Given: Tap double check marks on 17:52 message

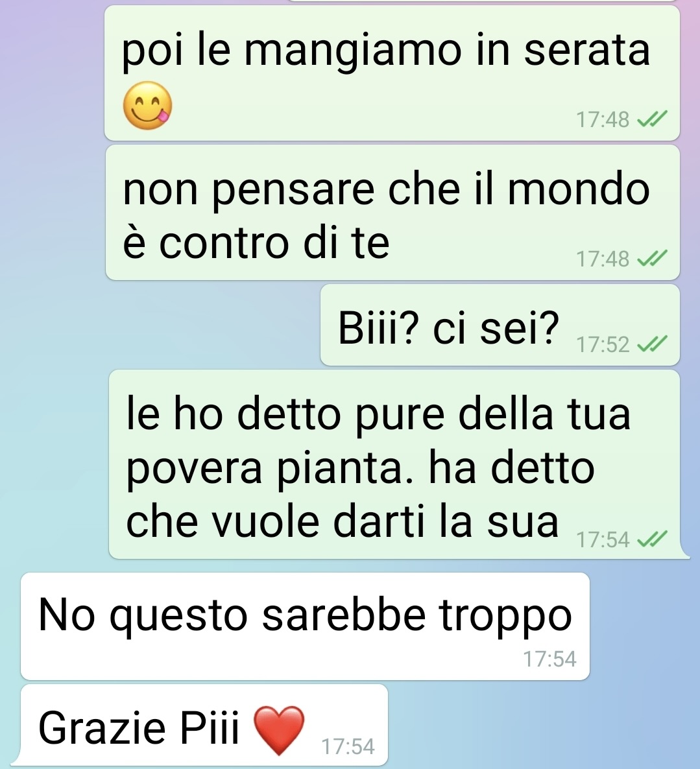Looking at the screenshot, I should pos(652,344).
